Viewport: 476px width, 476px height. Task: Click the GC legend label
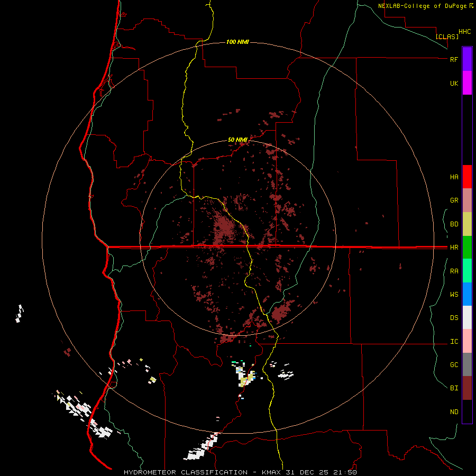[454, 365]
